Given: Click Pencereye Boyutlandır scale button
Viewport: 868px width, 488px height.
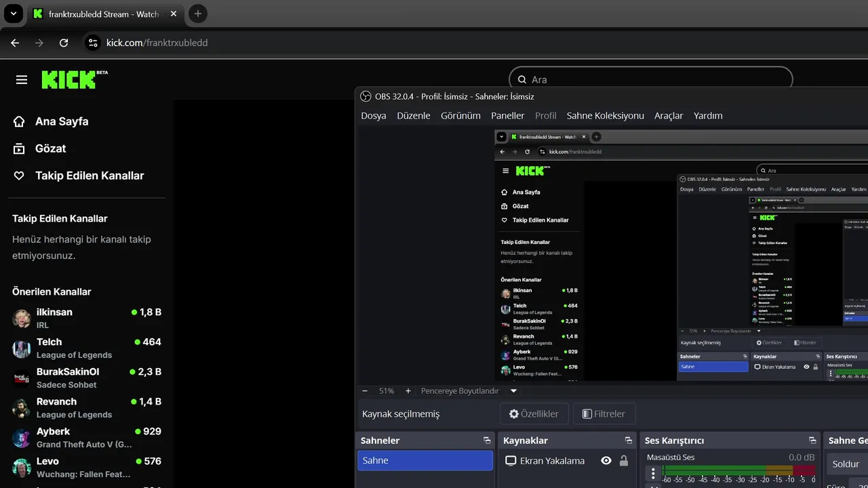Looking at the screenshot, I should pos(460,391).
